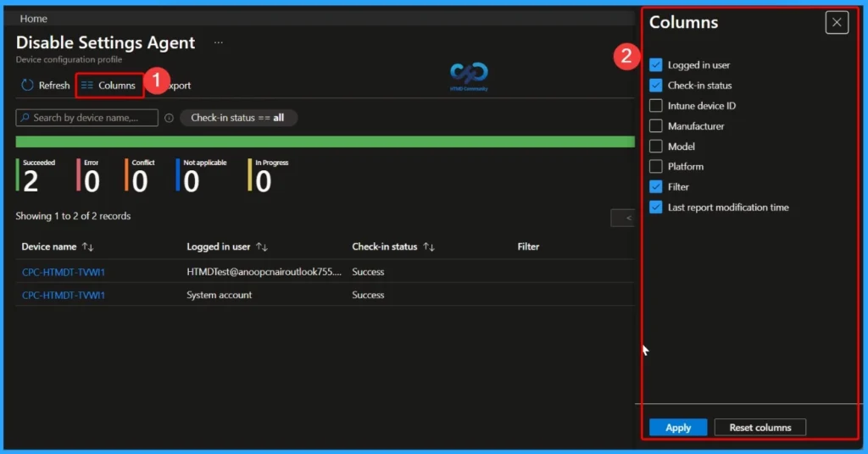Enable the Platform column checkbox
This screenshot has width=868, height=454.
point(655,167)
